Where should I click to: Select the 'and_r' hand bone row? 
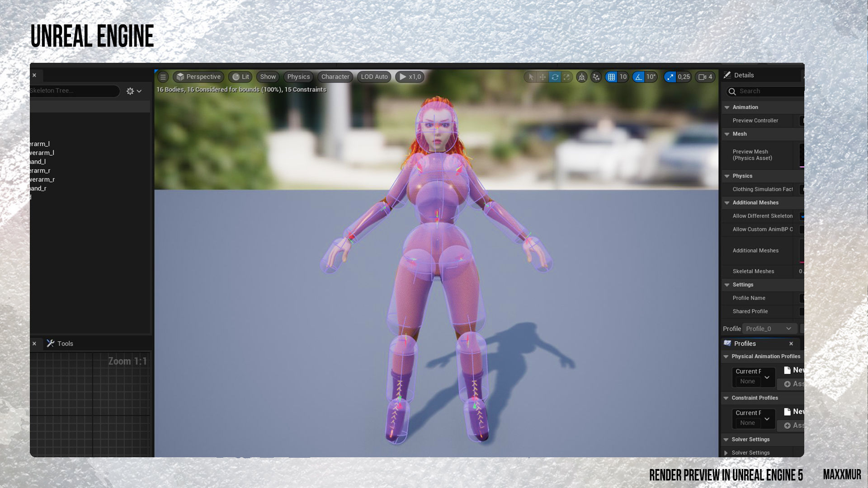(x=38, y=188)
